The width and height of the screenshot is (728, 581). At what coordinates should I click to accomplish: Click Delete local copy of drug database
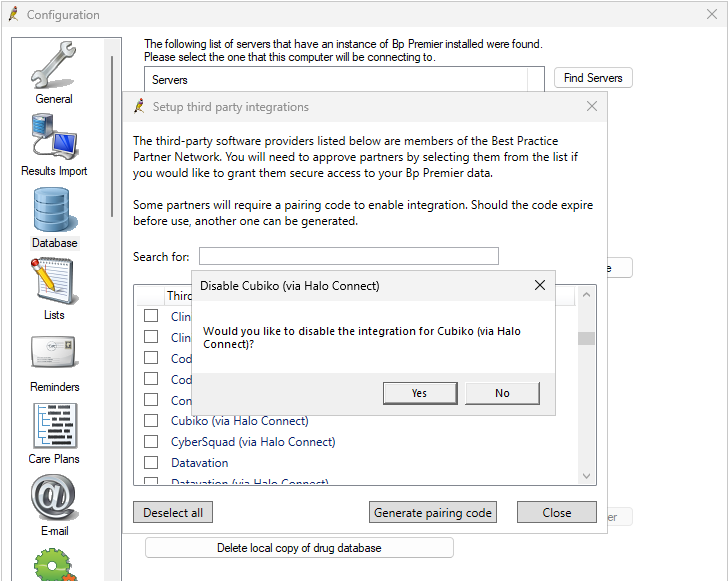[299, 548]
